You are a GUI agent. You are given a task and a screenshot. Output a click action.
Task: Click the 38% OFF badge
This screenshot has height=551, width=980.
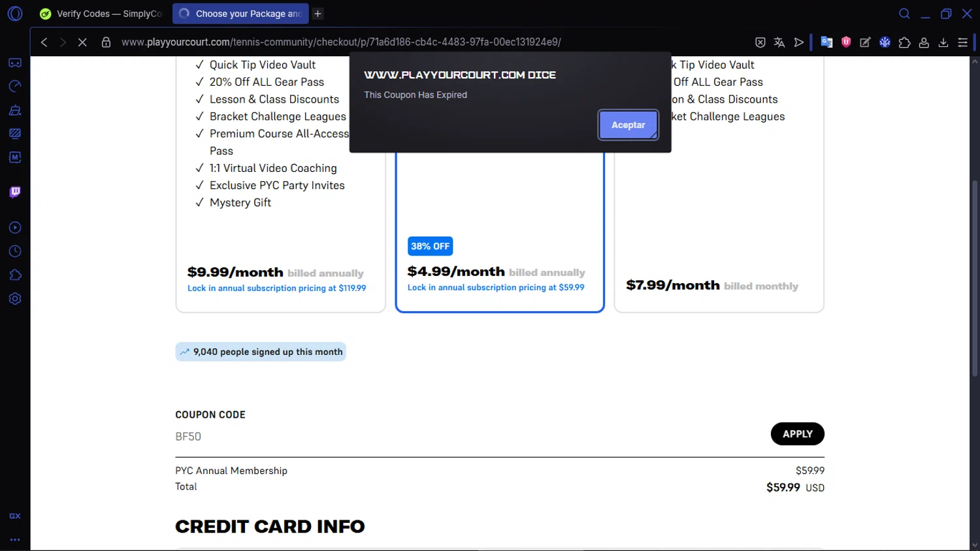click(x=430, y=246)
